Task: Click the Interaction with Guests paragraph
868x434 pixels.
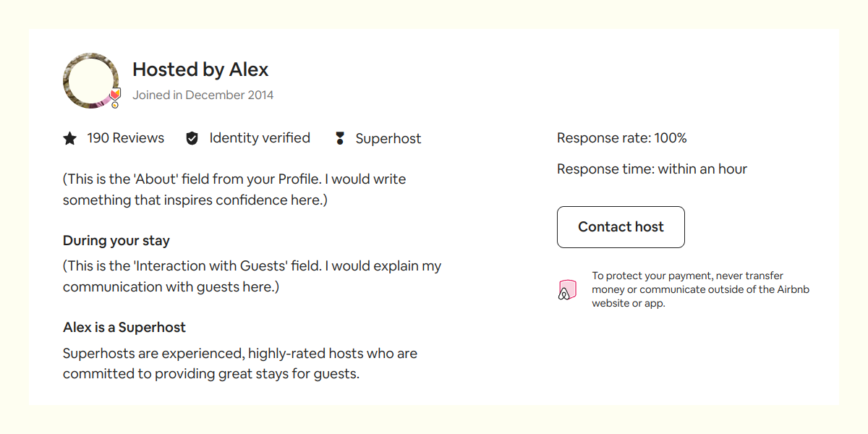Action: click(x=252, y=276)
